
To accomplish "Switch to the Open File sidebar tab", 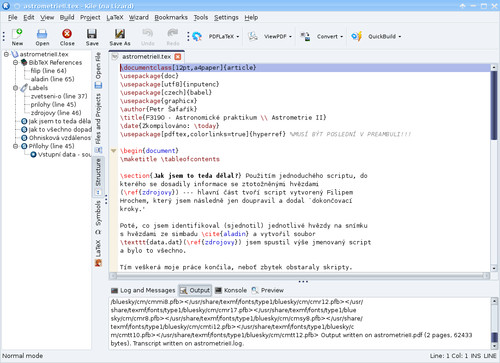I will (x=98, y=70).
